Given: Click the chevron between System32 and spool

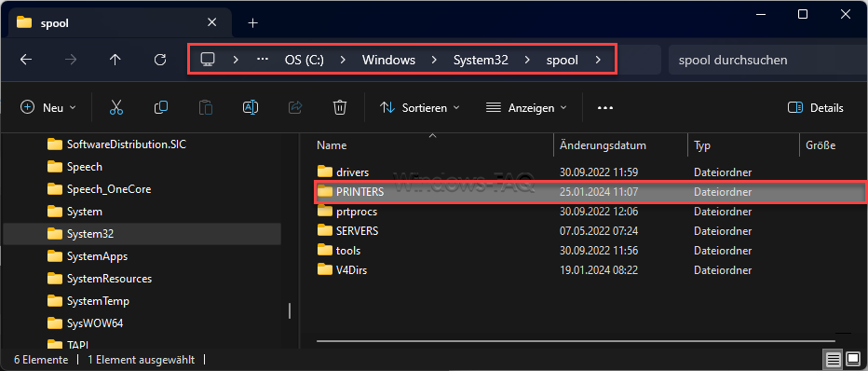Looking at the screenshot, I should [527, 60].
